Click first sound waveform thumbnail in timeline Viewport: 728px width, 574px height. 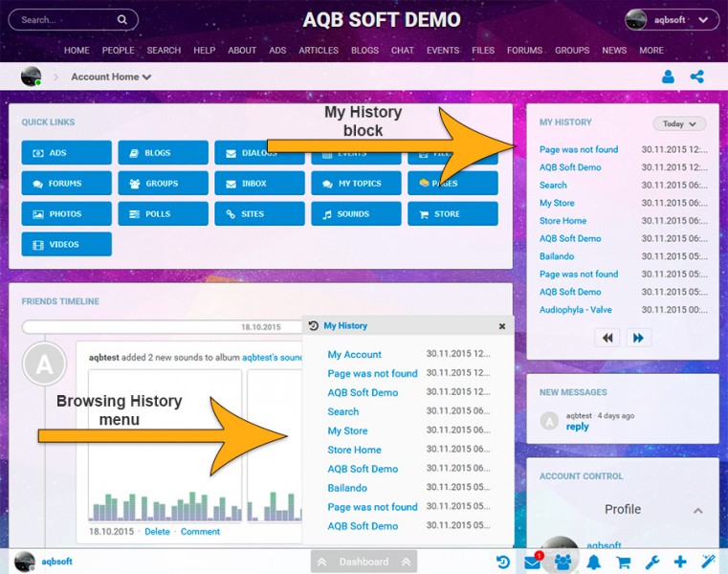(165, 446)
